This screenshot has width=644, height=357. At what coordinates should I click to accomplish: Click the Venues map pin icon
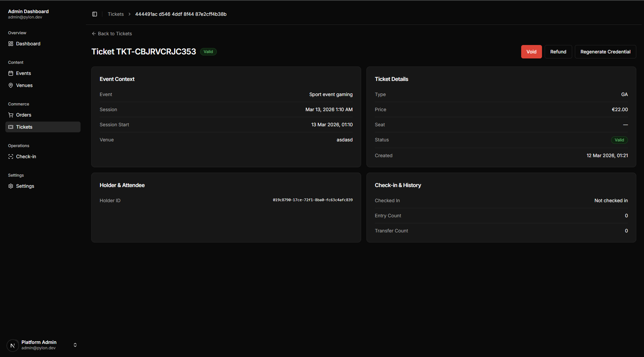[11, 85]
